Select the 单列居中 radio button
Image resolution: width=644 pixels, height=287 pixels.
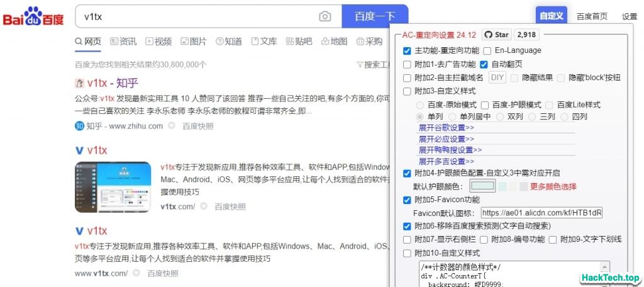click(x=452, y=117)
